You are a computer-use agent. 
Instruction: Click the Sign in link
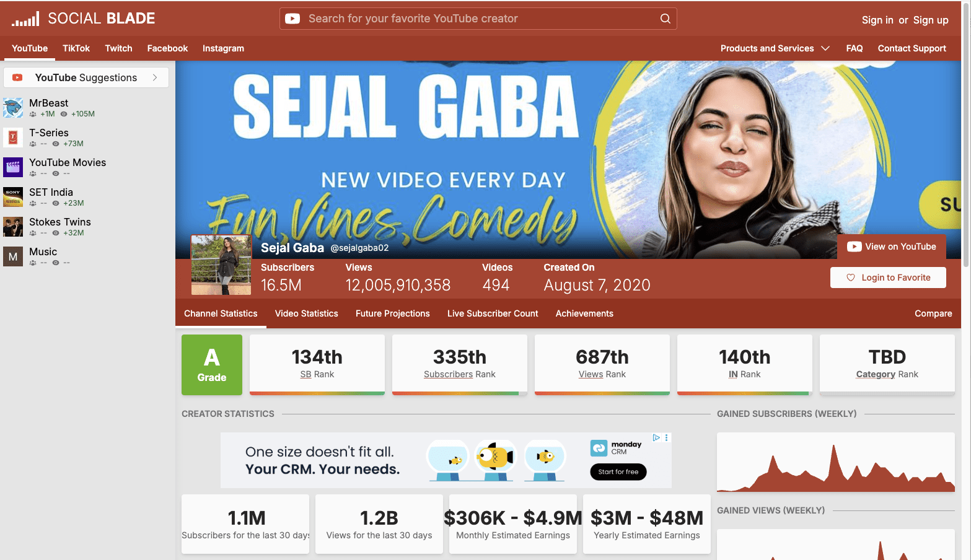[877, 20]
